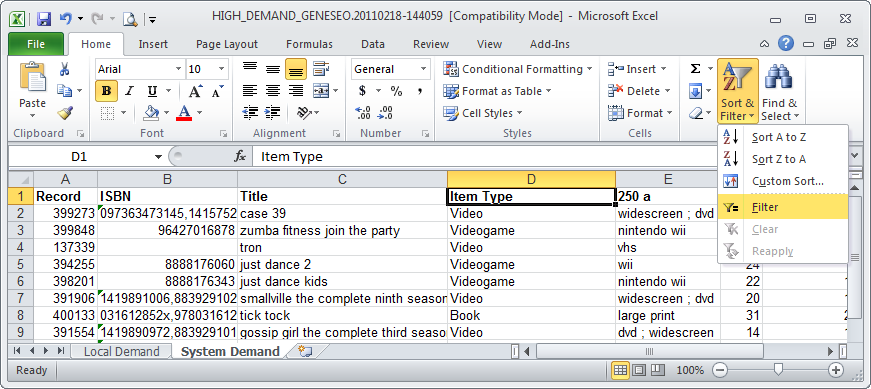The height and width of the screenshot is (389, 871).
Task: Switch to the Formulas ribbon tab
Action: 309,44
